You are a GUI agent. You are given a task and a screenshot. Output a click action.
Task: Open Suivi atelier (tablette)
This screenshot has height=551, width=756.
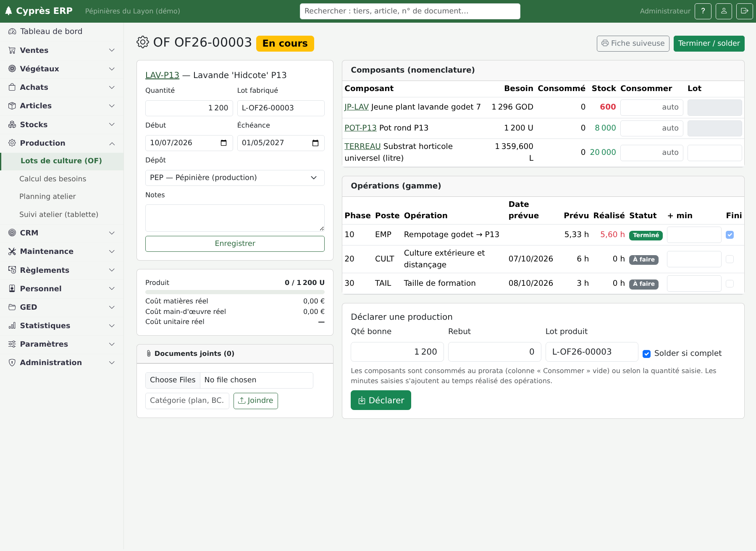click(59, 214)
